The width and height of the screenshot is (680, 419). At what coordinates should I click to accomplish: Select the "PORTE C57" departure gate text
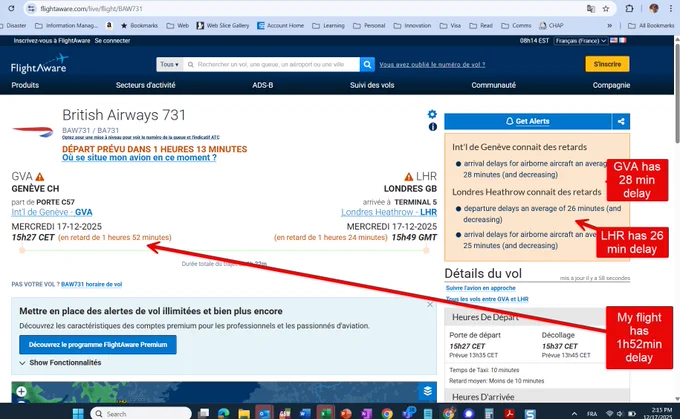pos(56,202)
